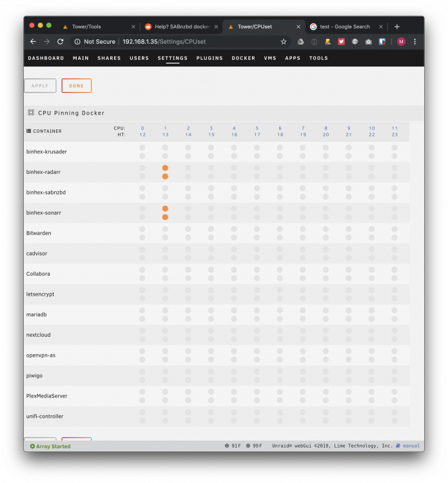
Task: Open the USERS menu
Action: (139, 58)
